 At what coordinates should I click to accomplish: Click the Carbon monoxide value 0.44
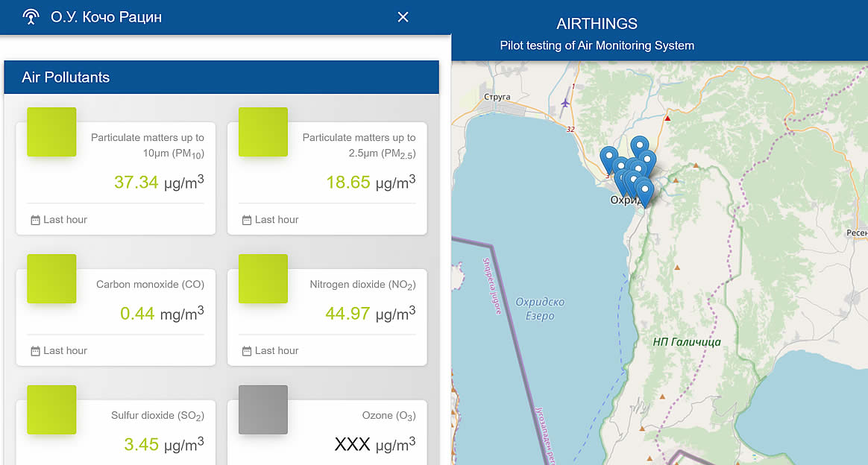point(137,314)
